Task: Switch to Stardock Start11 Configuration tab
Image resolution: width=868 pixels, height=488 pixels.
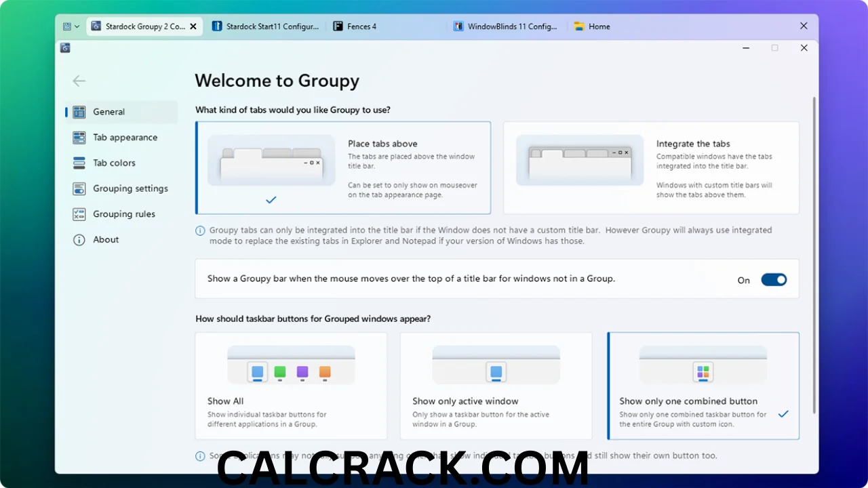Action: (x=265, y=26)
